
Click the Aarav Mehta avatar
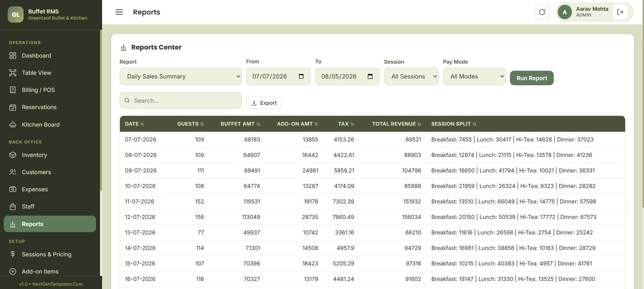coord(565,12)
